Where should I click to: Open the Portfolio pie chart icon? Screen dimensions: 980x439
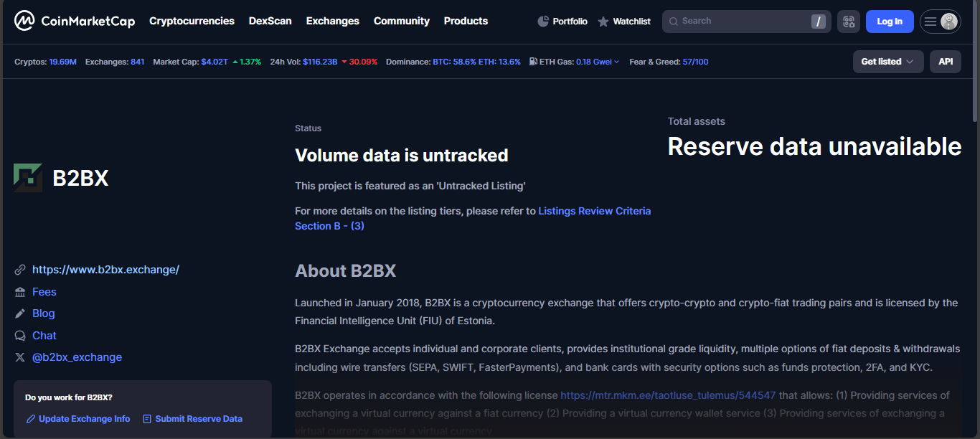tap(543, 22)
